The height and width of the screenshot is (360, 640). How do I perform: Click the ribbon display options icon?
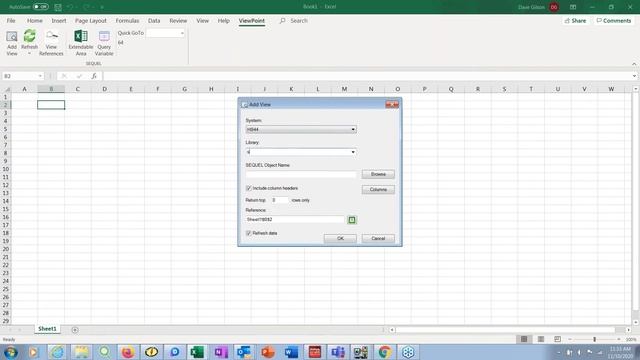click(573, 7)
